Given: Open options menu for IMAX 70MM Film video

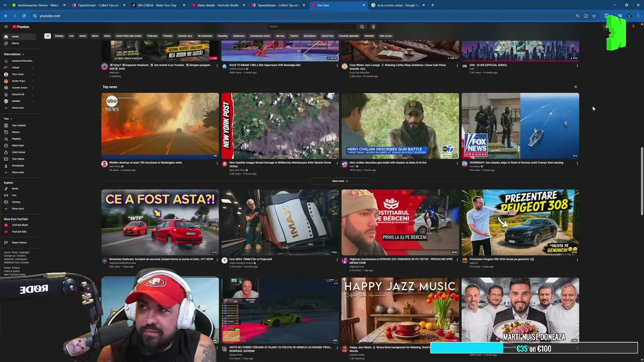Looking at the screenshot, I should point(337,259).
